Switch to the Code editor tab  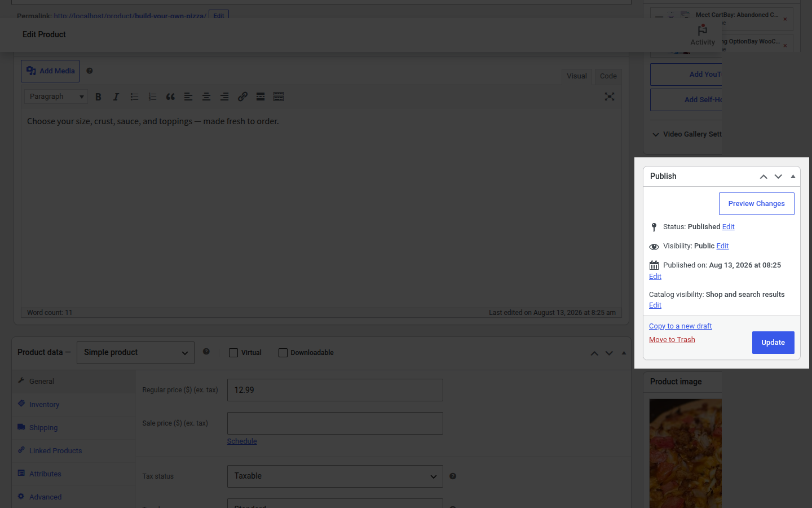pos(608,76)
